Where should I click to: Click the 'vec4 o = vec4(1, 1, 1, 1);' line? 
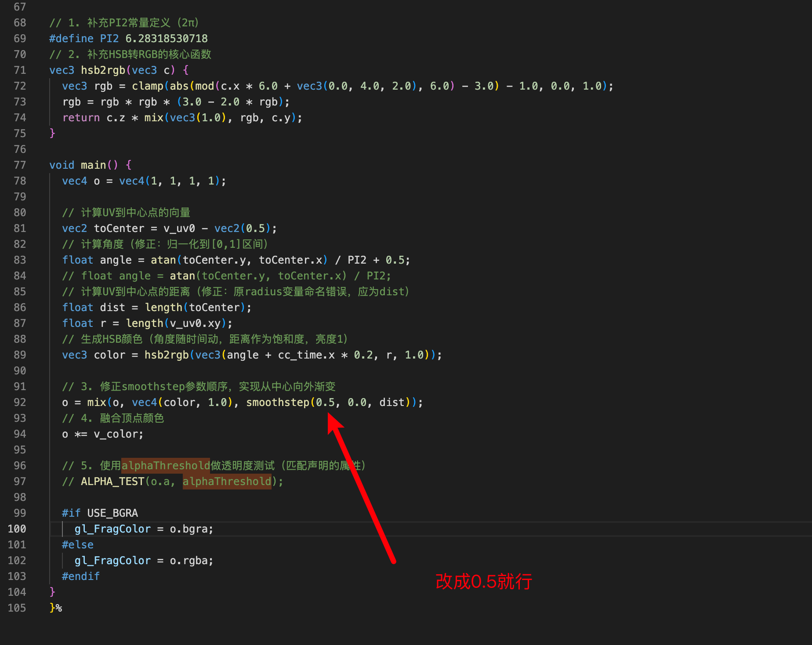click(144, 181)
